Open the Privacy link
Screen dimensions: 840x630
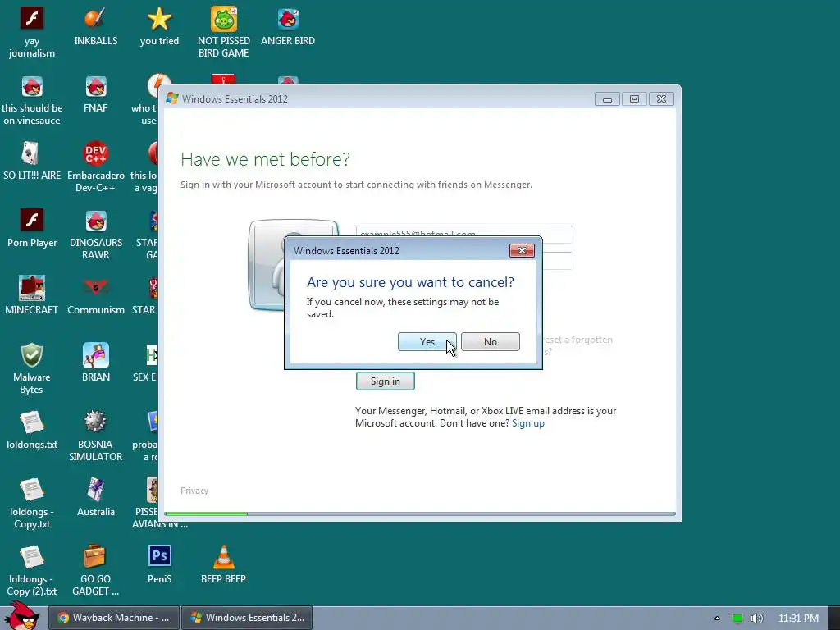coord(194,491)
